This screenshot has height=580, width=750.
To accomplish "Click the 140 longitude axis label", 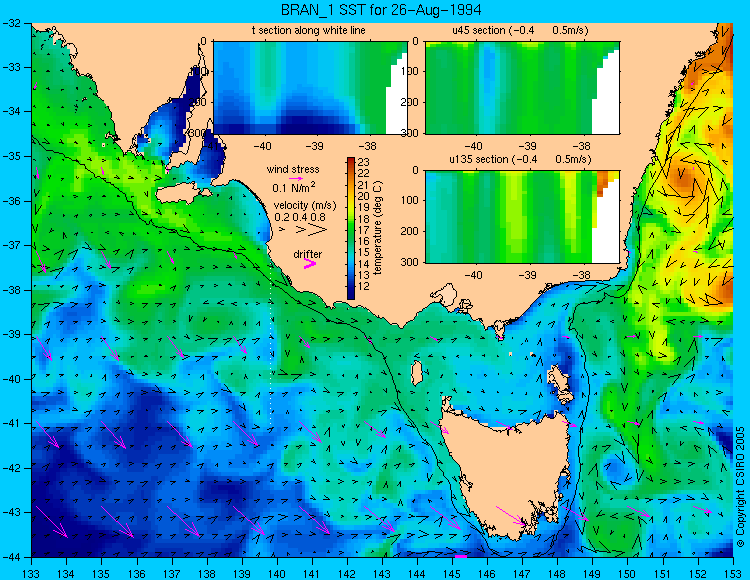I will pos(276,573).
